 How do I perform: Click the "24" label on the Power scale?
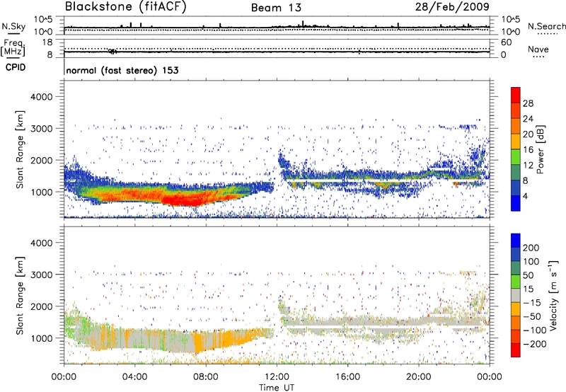tap(528, 119)
